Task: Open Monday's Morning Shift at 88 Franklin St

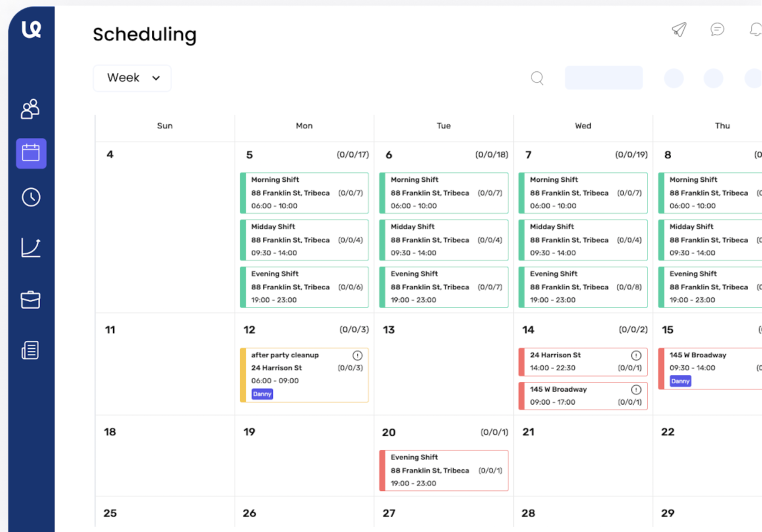Action: [304, 193]
